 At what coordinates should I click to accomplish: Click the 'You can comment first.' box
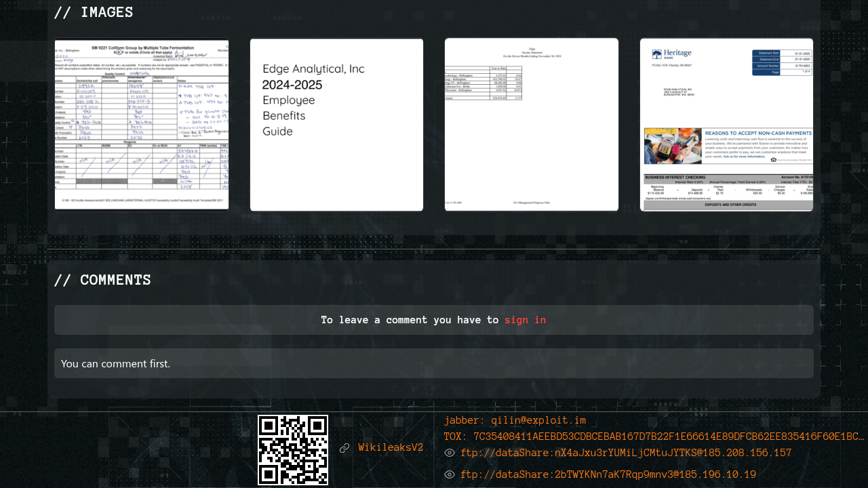[433, 363]
